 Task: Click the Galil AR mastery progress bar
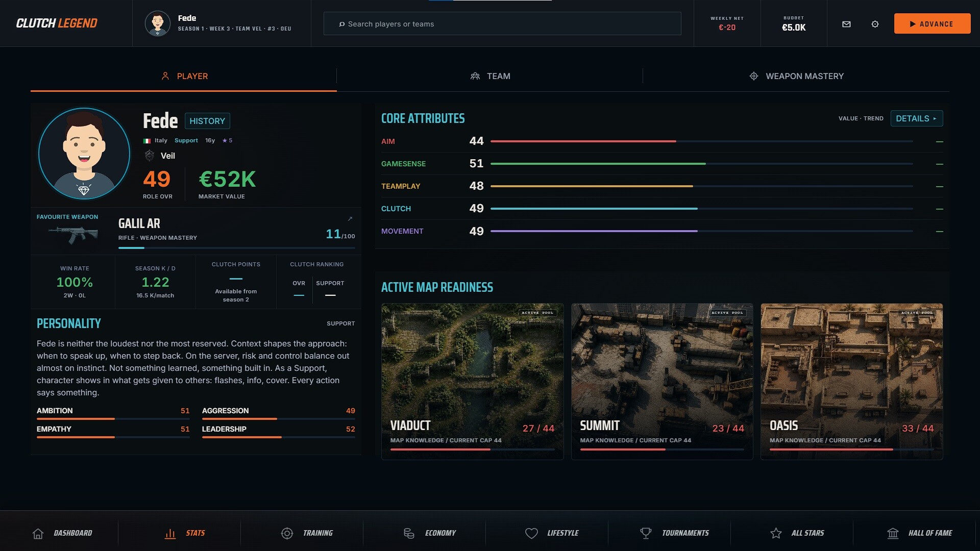[x=237, y=248]
